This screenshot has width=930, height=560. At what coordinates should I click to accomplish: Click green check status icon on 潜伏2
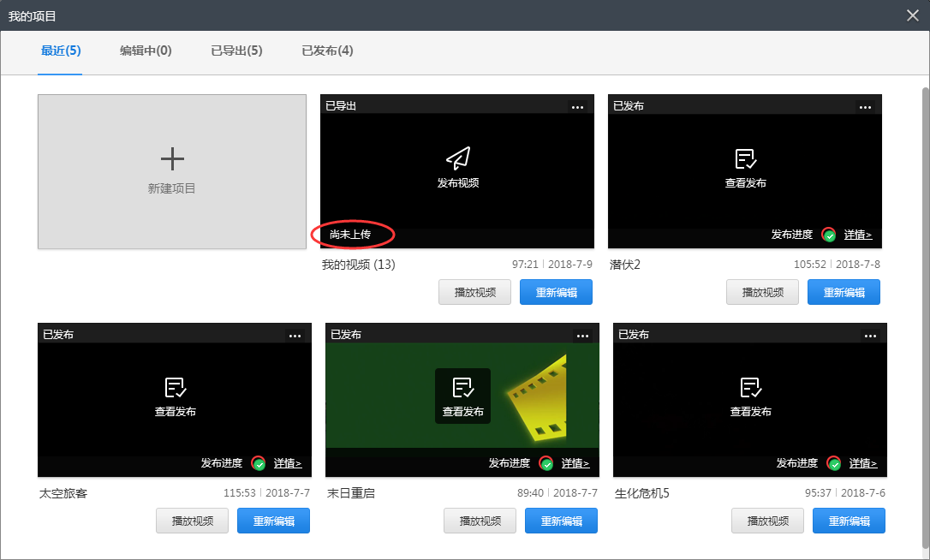point(829,235)
